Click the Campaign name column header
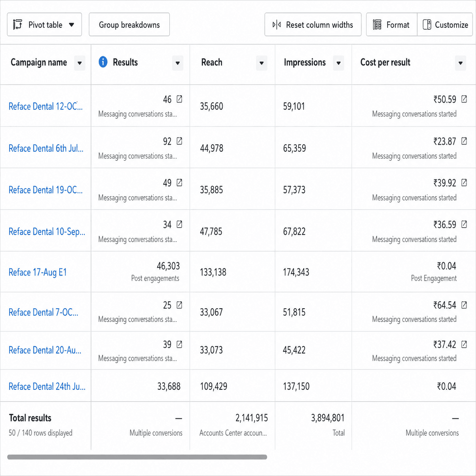 click(x=39, y=62)
